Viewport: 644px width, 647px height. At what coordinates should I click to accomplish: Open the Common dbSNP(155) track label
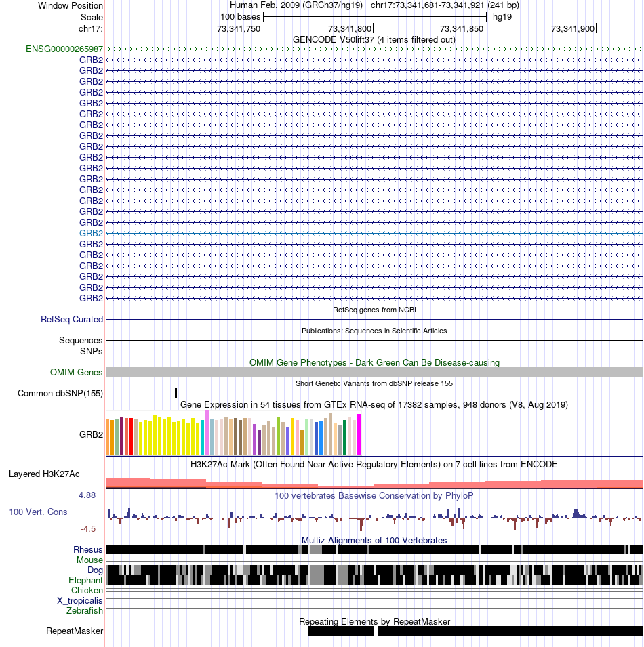60,393
